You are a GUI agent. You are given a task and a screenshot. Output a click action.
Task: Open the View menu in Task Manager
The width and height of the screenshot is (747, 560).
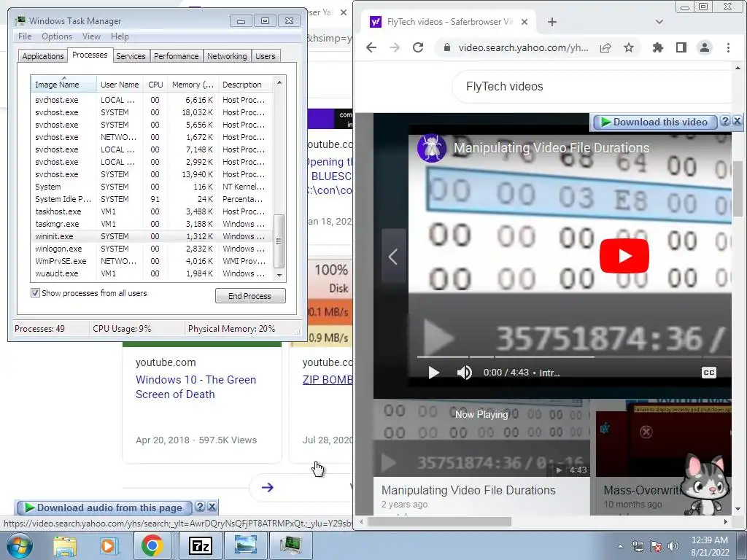[x=91, y=36]
